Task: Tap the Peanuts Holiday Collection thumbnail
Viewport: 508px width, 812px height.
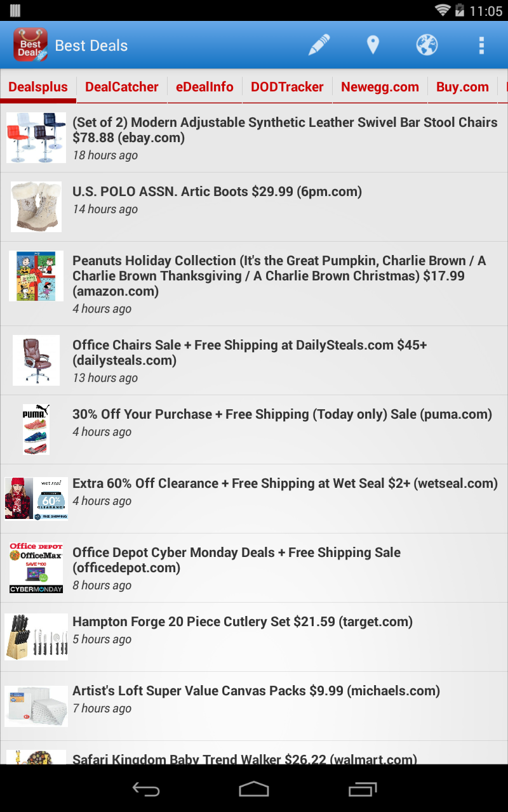Action: coord(36,276)
